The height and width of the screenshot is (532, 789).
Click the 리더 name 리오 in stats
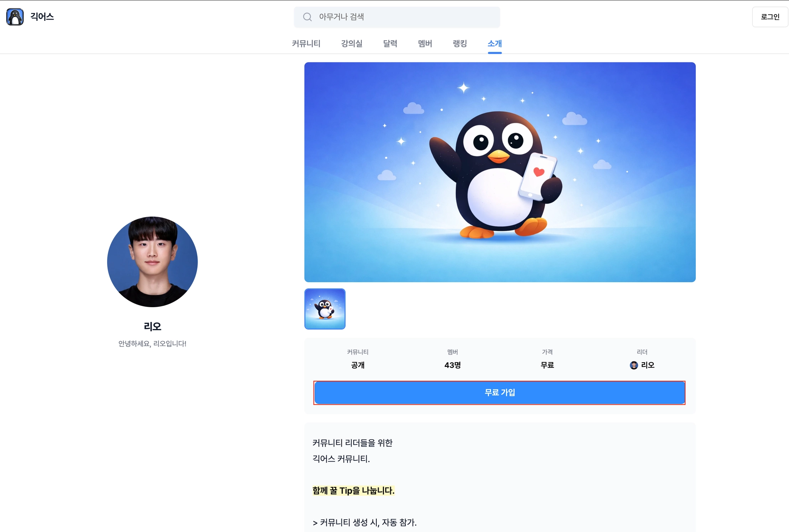click(x=648, y=365)
